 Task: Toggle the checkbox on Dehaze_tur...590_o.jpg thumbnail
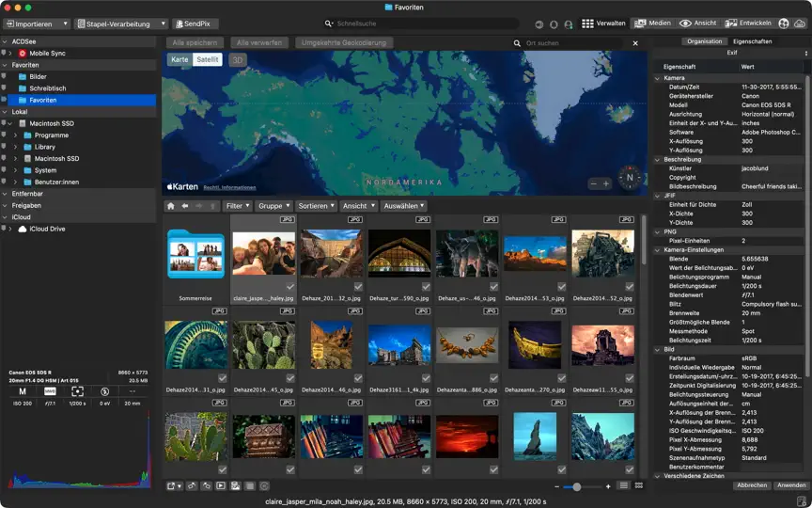(426, 287)
